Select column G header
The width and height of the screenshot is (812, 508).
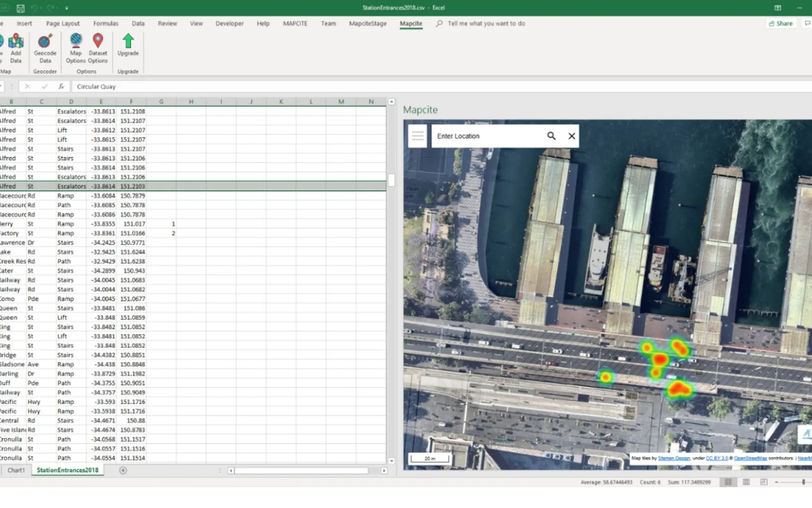(x=161, y=102)
